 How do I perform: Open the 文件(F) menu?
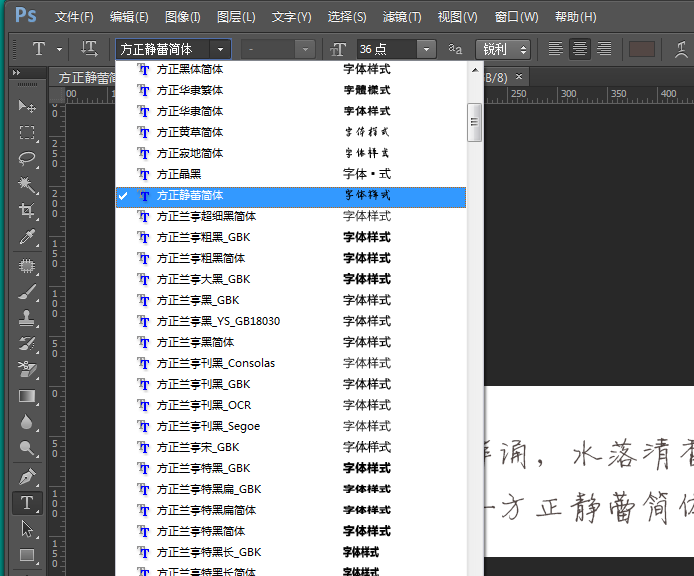(74, 17)
